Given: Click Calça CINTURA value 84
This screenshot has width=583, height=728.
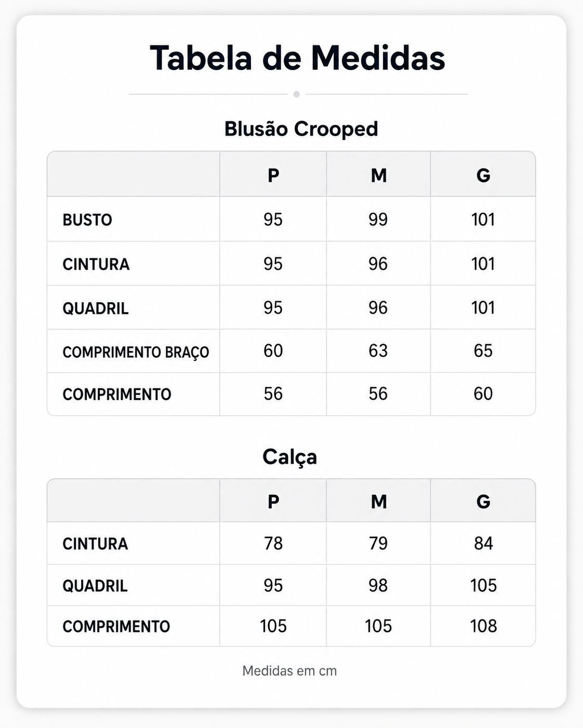Looking at the screenshot, I should [483, 544].
